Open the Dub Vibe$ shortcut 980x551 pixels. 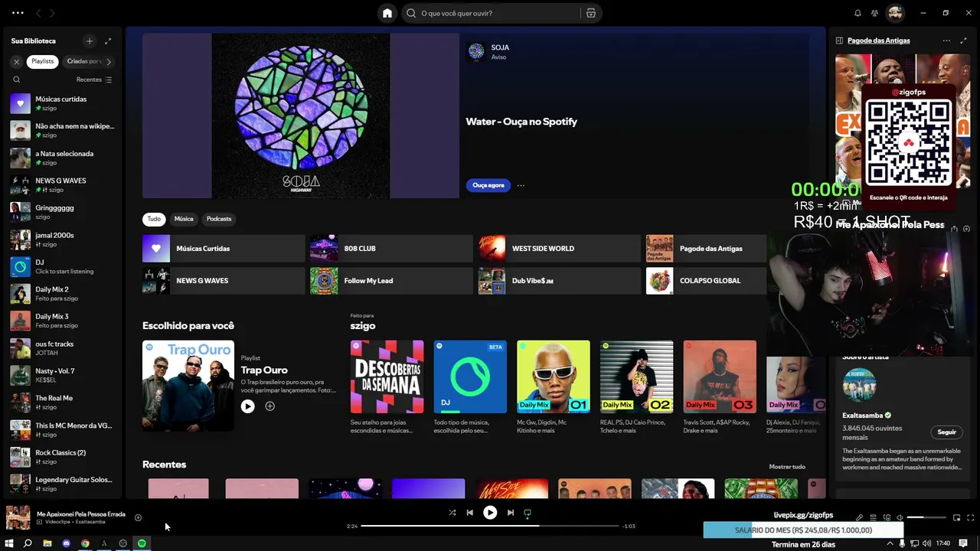tap(559, 281)
